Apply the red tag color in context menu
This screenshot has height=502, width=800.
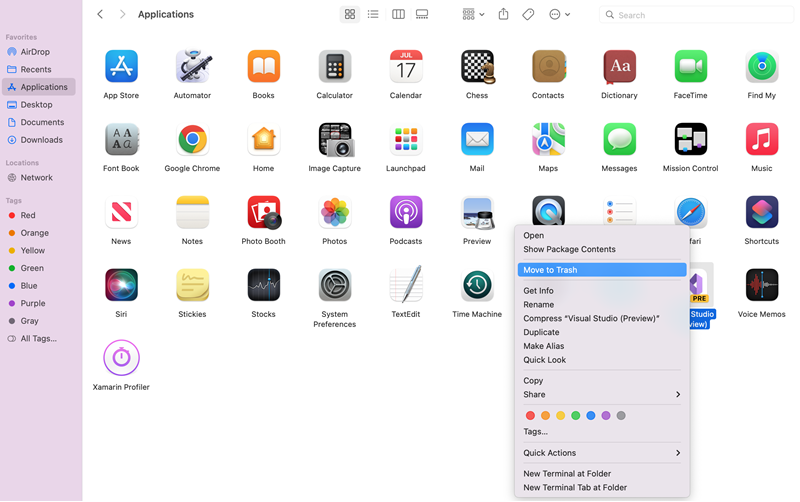click(530, 416)
